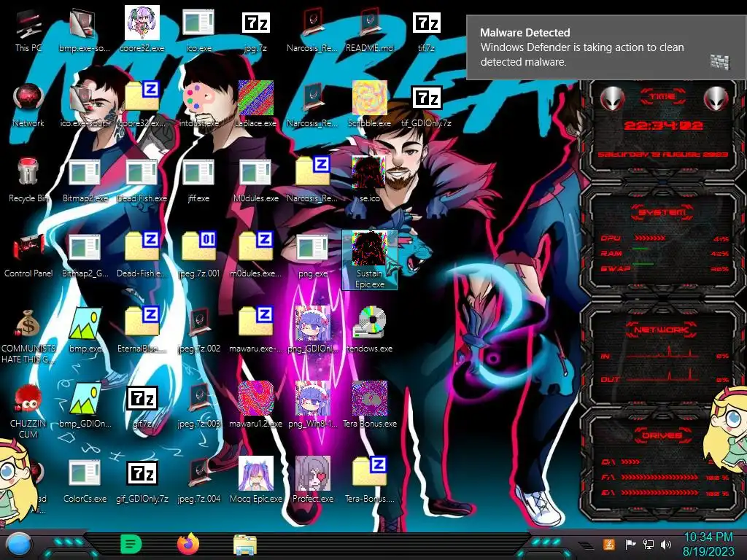Select the Bitmap2_G... icon
The image size is (747, 560).
(85, 254)
